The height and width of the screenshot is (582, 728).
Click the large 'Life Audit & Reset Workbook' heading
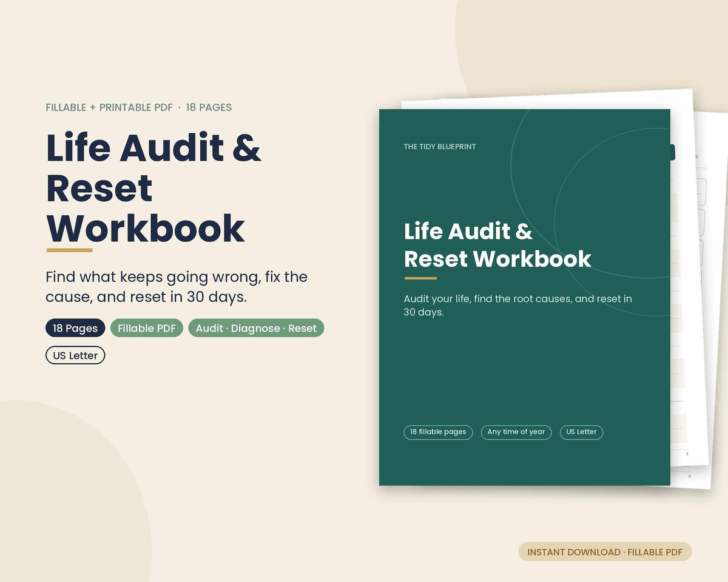click(x=153, y=187)
